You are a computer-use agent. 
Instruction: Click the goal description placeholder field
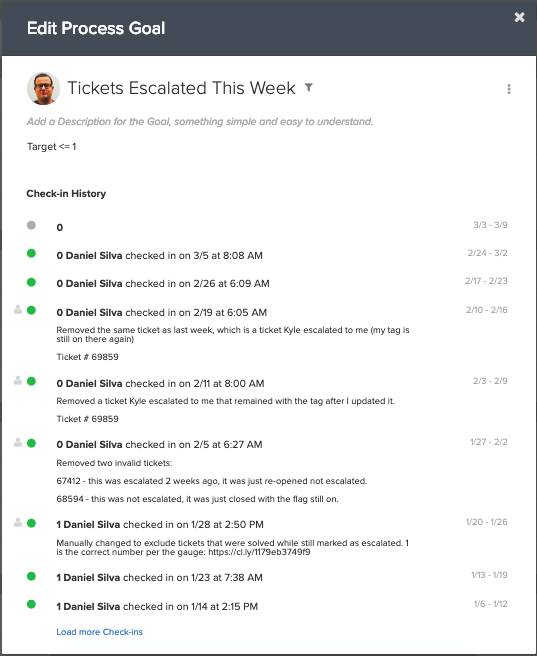[x=200, y=122]
